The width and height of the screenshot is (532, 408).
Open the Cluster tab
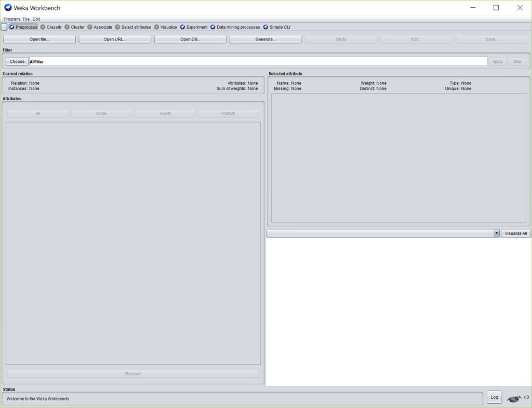[x=75, y=27]
